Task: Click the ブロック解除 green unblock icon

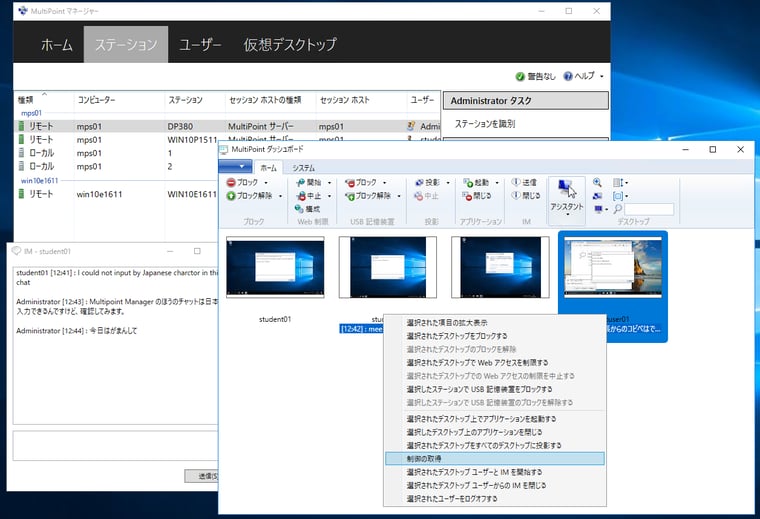Action: pos(231,196)
